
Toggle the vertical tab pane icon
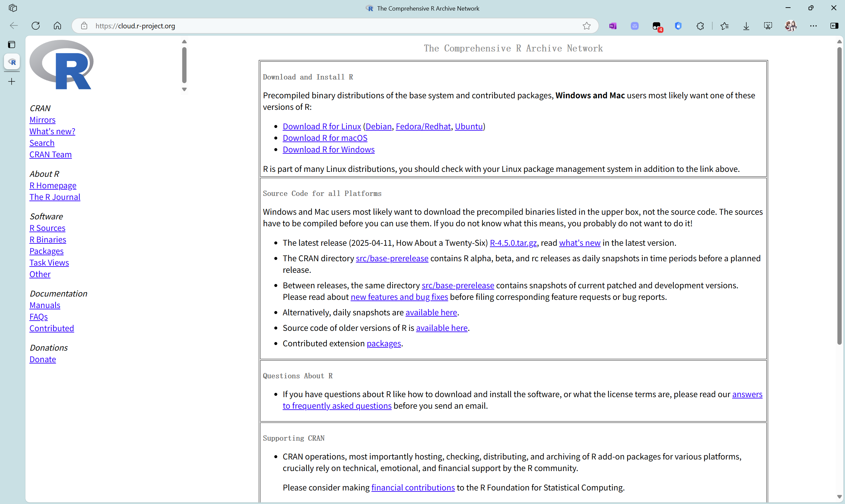click(12, 45)
